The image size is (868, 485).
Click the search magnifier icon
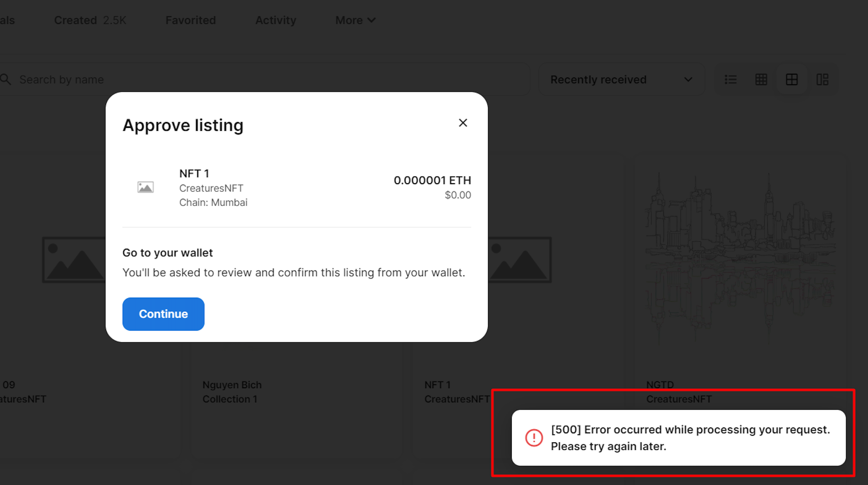coord(6,79)
